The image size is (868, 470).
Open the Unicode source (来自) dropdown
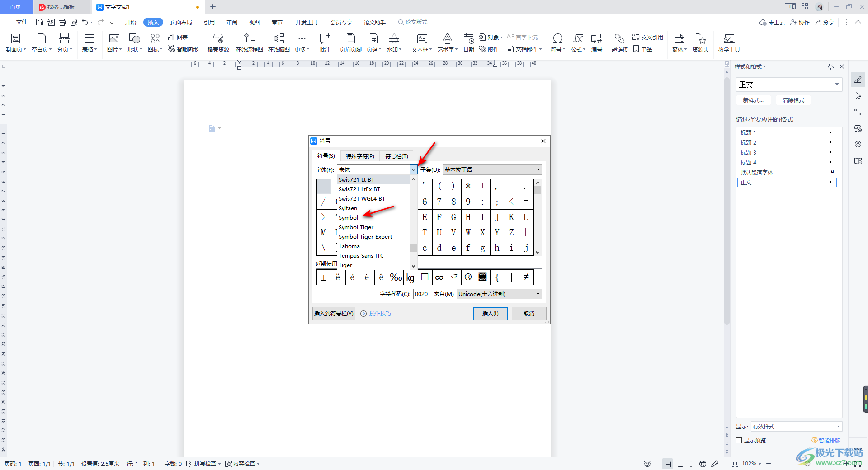pos(499,294)
